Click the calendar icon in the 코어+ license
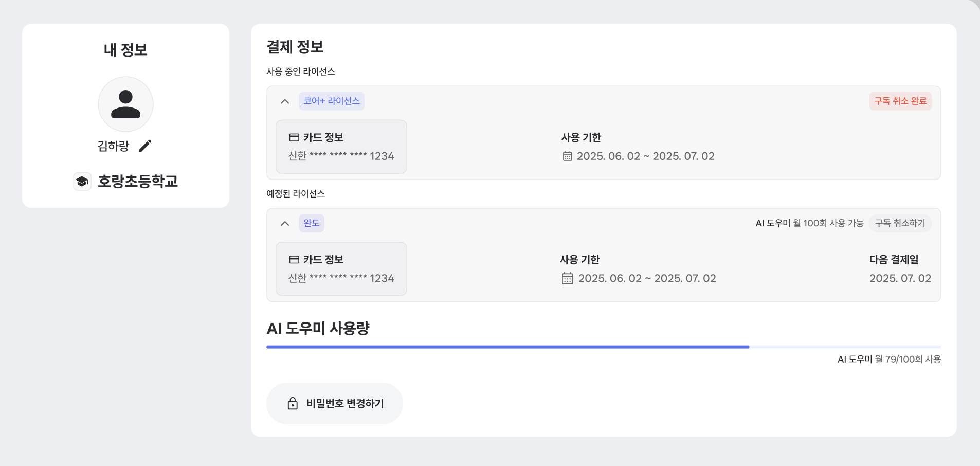 tap(567, 156)
